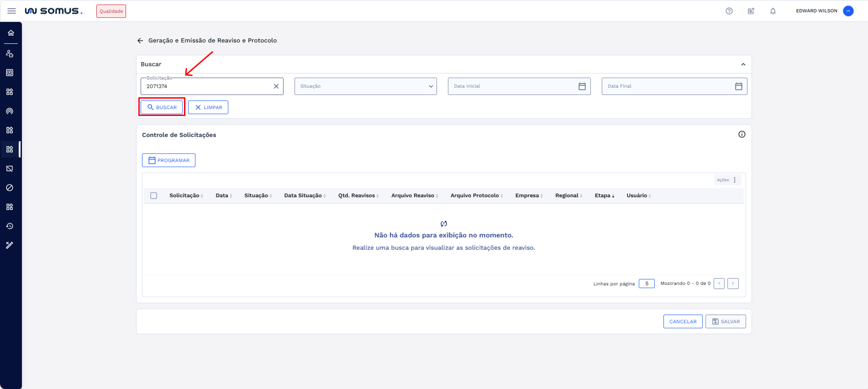Click the home icon in sidebar

[11, 33]
